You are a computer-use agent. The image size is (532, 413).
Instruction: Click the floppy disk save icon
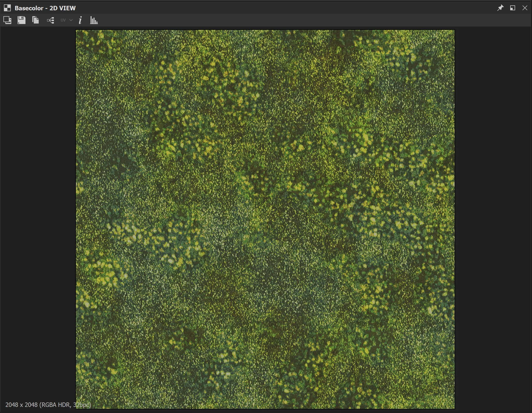click(22, 20)
